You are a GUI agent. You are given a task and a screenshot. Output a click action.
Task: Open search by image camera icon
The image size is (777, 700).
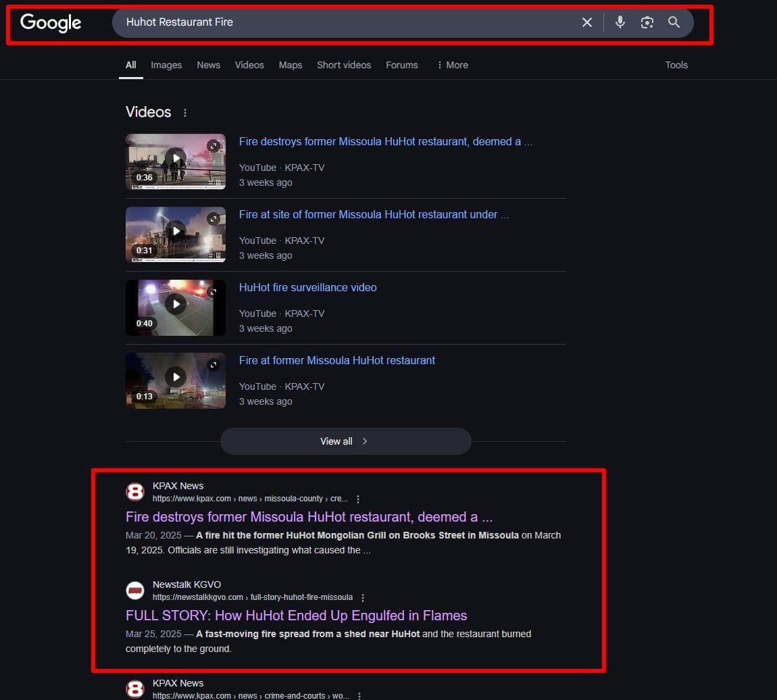[647, 22]
